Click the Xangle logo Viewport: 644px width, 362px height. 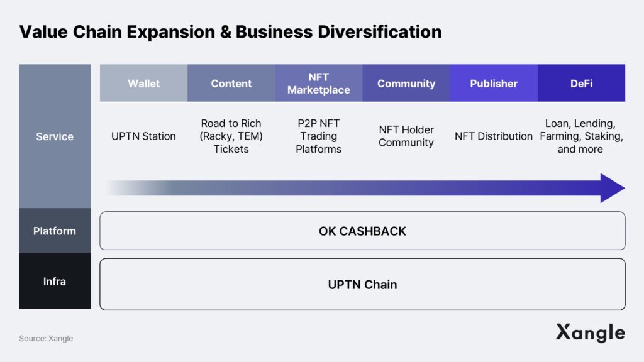click(x=591, y=332)
